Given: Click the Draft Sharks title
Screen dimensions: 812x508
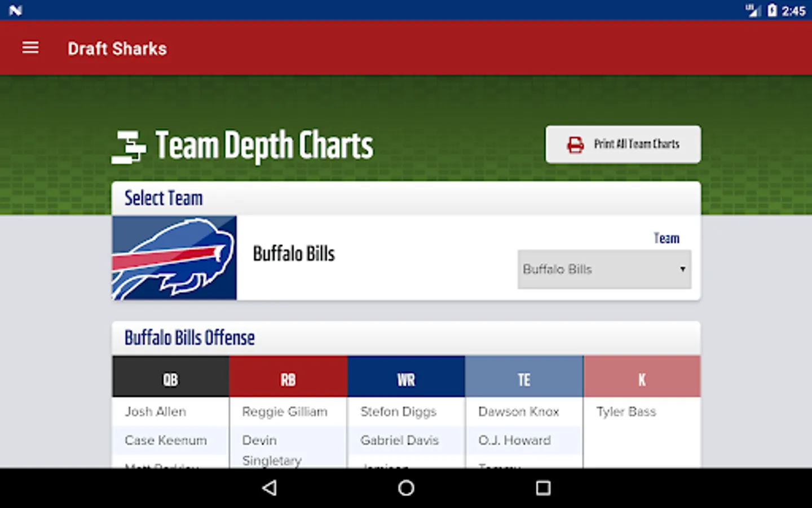Looking at the screenshot, I should coord(117,49).
